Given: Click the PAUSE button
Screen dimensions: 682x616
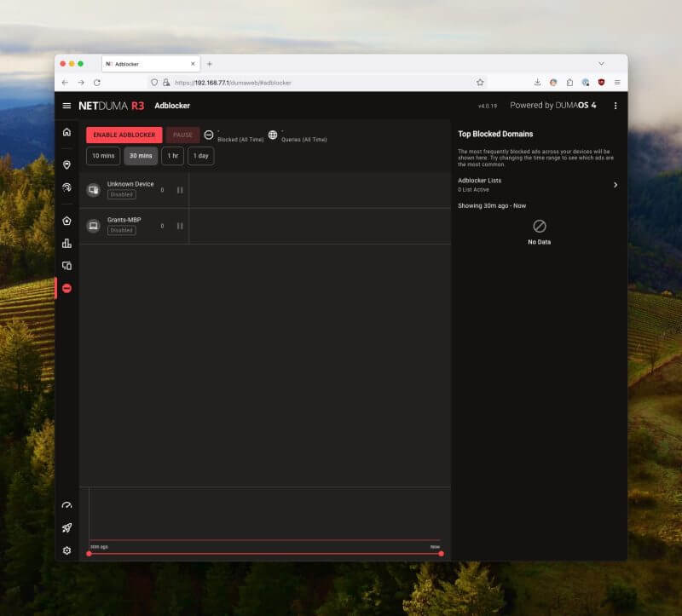Looking at the screenshot, I should click(182, 135).
